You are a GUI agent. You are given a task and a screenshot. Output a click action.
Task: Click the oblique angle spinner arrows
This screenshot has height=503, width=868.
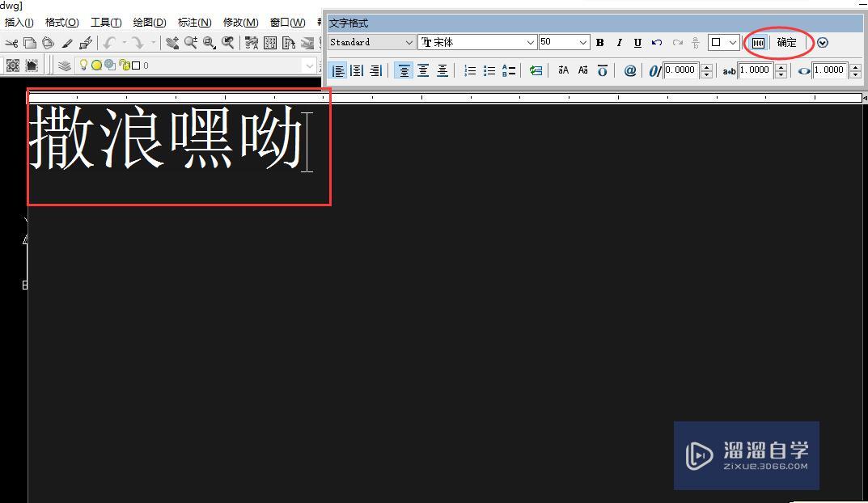point(706,70)
